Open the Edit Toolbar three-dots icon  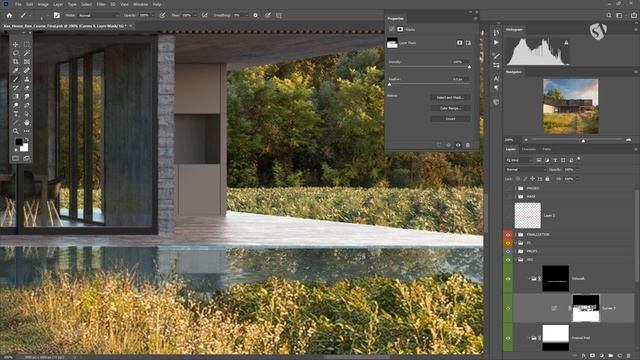(x=27, y=131)
